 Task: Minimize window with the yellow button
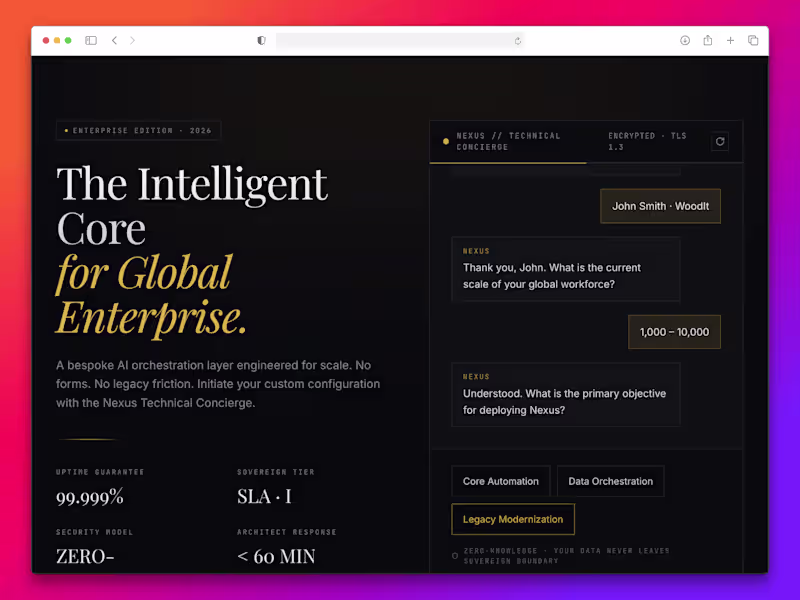57,40
